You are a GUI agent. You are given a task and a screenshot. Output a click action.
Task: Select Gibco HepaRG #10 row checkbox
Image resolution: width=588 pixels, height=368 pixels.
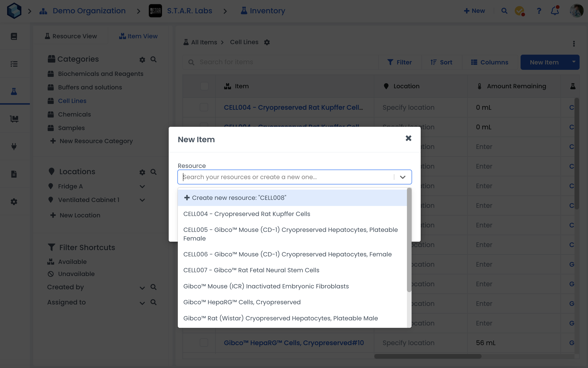[x=204, y=343]
